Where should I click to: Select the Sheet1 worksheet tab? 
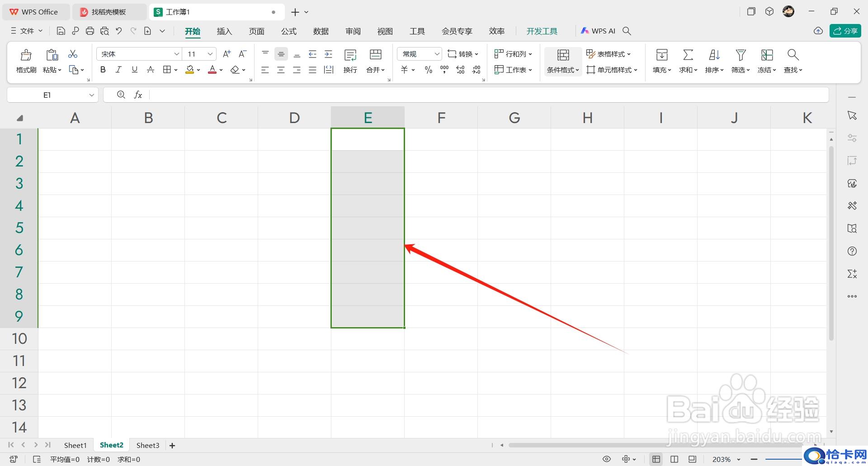coord(75,445)
